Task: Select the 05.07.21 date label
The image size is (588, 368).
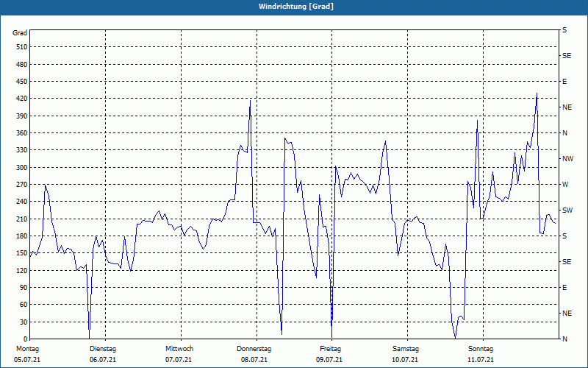Action: click(x=27, y=360)
